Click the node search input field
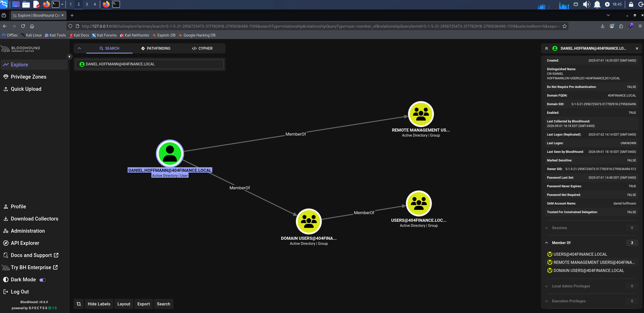 coord(150,64)
